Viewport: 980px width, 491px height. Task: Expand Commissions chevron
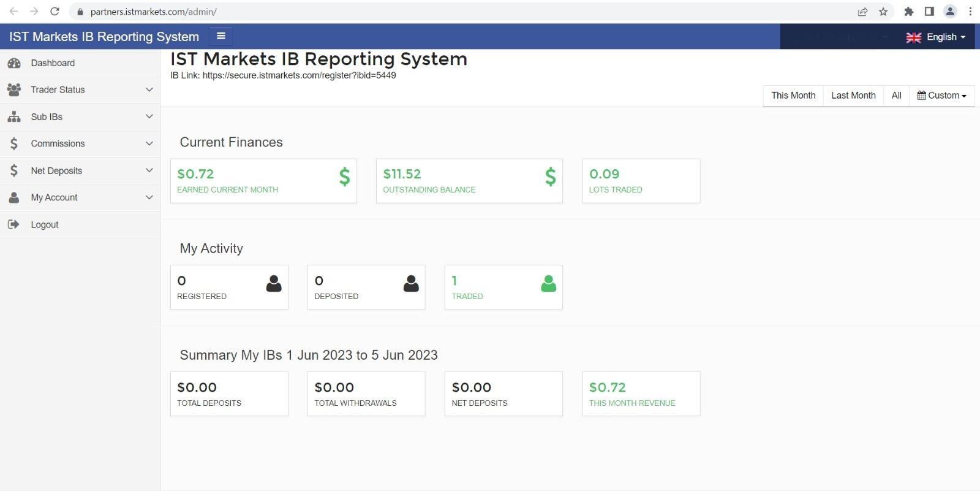pos(149,143)
